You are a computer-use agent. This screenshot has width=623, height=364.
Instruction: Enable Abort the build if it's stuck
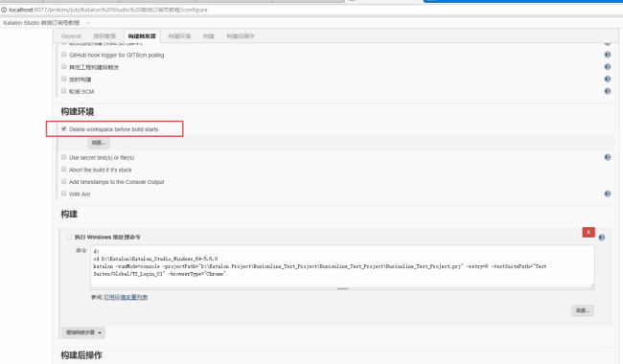tap(64, 170)
